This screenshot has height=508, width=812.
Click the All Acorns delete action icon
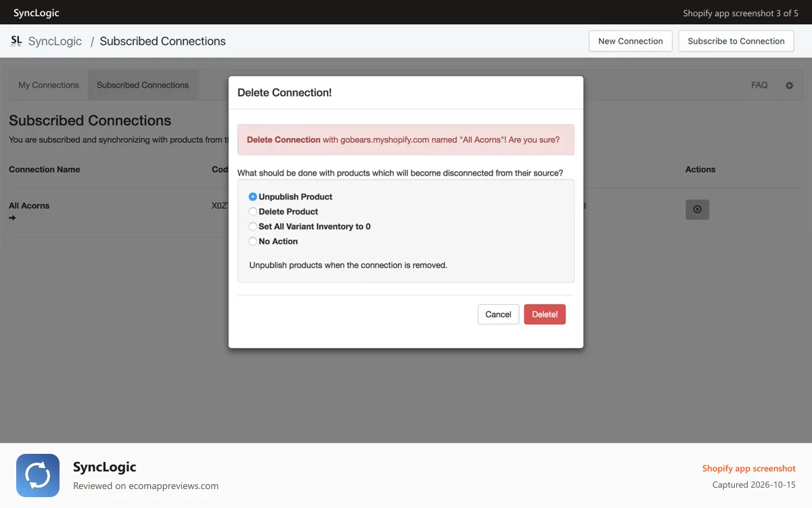point(697,209)
